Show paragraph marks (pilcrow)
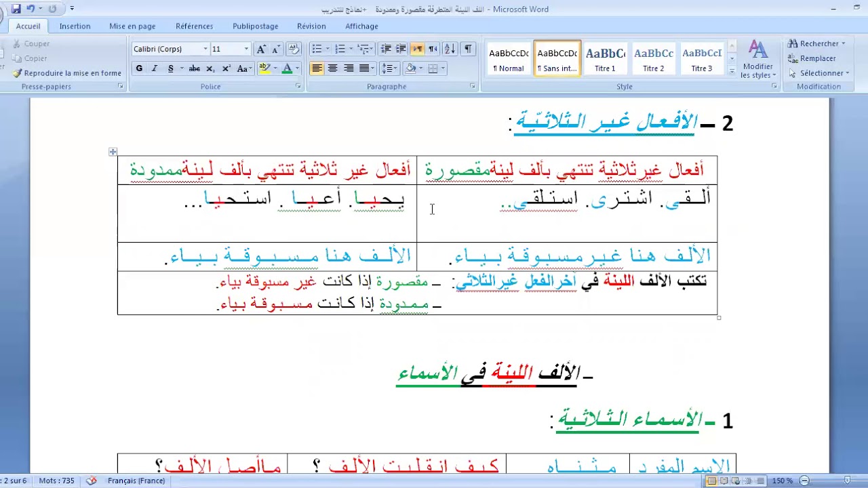This screenshot has height=488, width=868. [468, 49]
